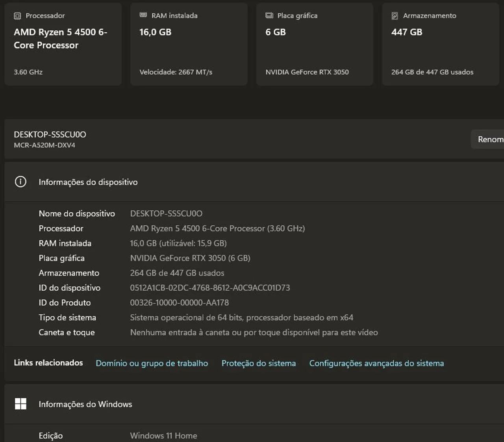
Task: Click the Placa gráfica card icon
Action: click(x=269, y=15)
